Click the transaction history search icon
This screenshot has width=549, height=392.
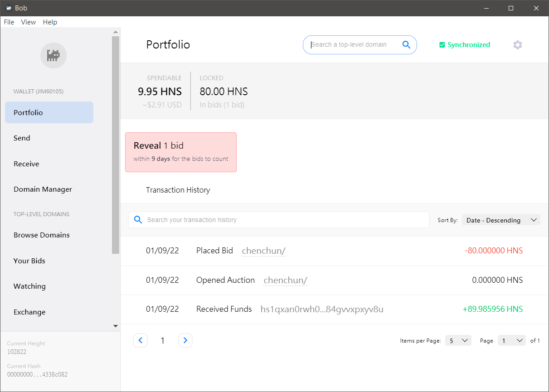138,220
